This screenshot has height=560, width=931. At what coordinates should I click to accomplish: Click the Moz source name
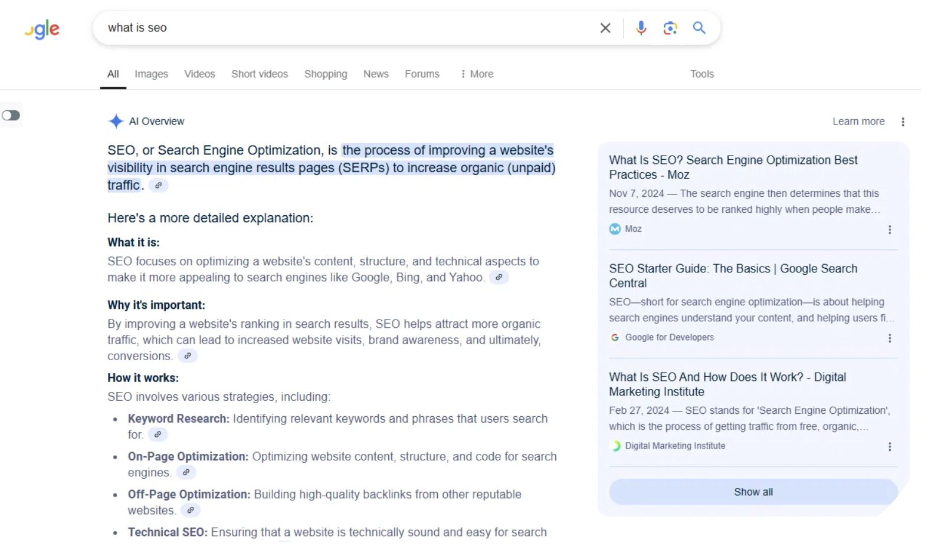633,229
